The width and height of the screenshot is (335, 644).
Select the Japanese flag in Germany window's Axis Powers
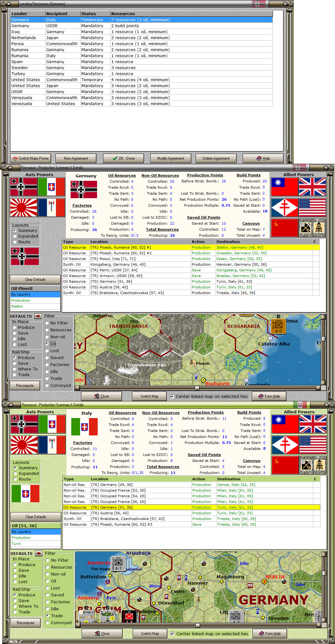click(x=24, y=208)
